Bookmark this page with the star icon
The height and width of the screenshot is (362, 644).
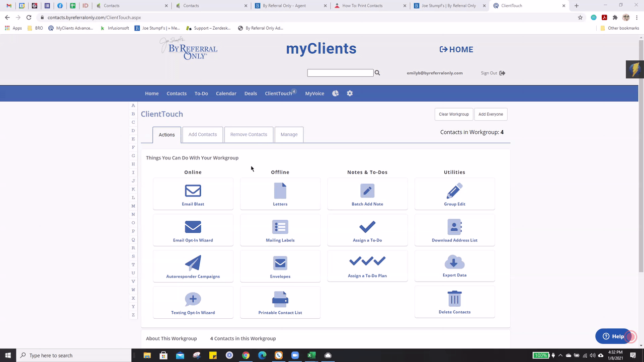click(x=580, y=17)
